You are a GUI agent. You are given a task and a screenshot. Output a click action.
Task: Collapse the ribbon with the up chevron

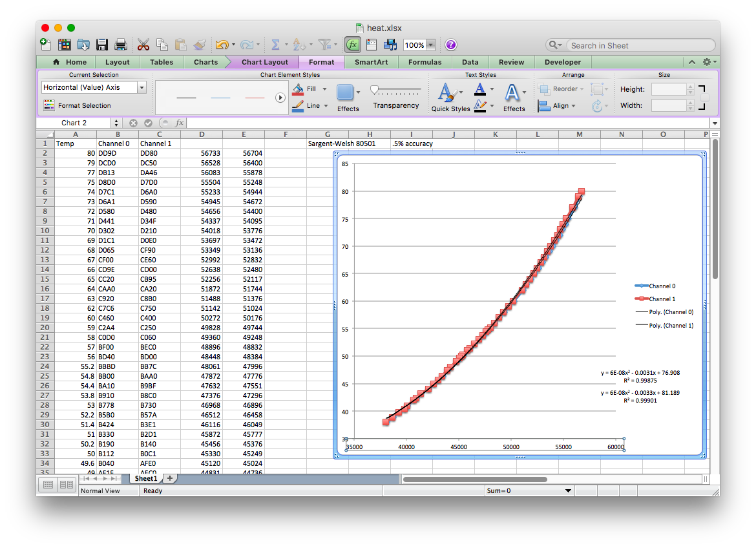tap(692, 62)
